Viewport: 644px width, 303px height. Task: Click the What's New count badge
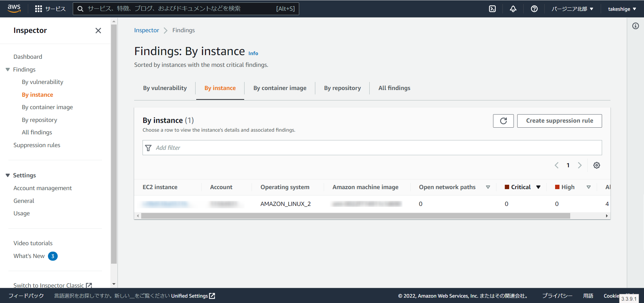coord(53,256)
